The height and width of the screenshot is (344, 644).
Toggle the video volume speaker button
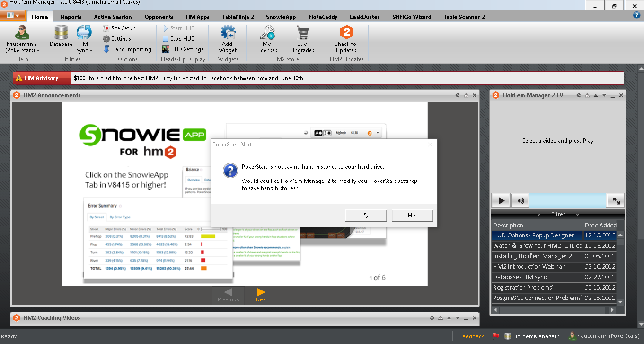tap(520, 200)
